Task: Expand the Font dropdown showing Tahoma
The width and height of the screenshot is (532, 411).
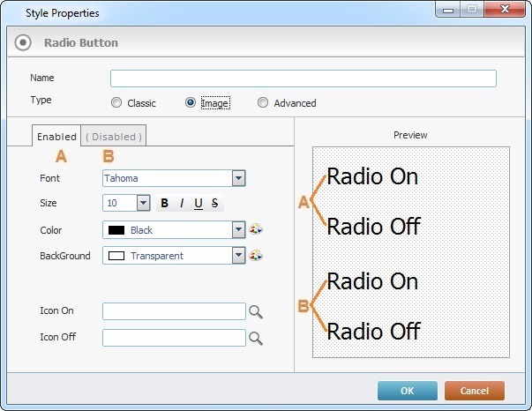Action: tap(238, 178)
